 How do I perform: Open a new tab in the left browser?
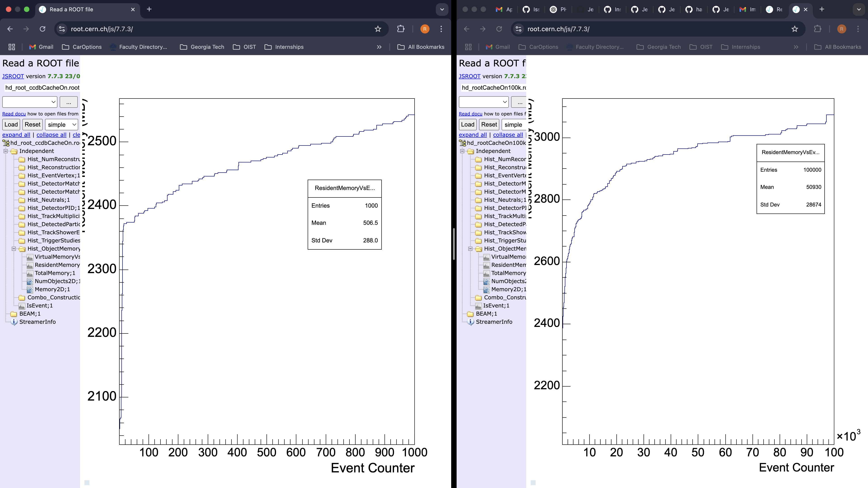point(149,9)
